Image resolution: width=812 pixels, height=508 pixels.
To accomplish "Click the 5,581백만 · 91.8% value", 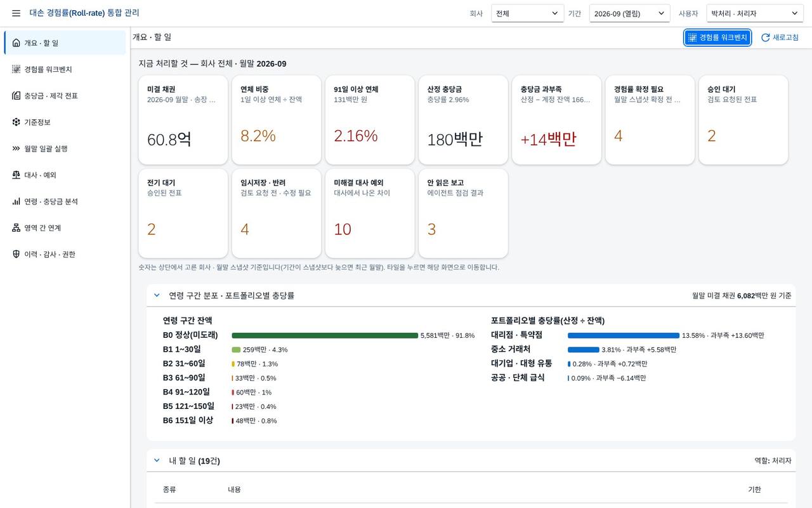I will coord(447,335).
